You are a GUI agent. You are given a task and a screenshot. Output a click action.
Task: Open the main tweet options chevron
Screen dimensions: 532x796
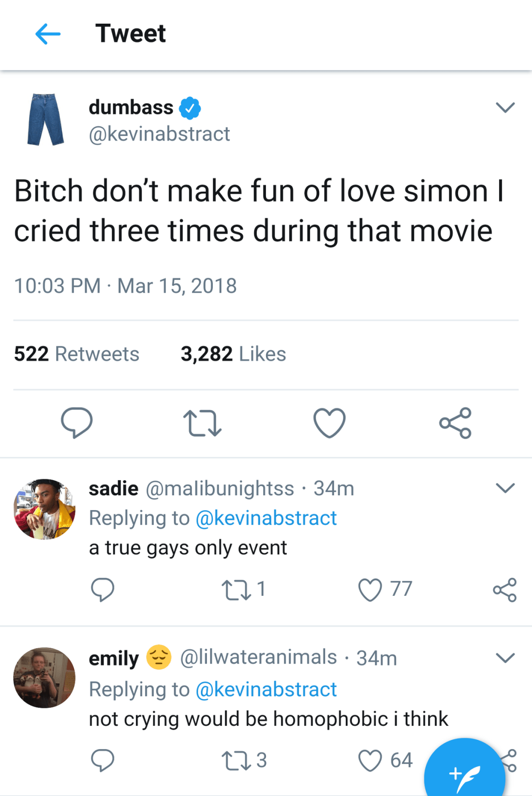pos(505,107)
